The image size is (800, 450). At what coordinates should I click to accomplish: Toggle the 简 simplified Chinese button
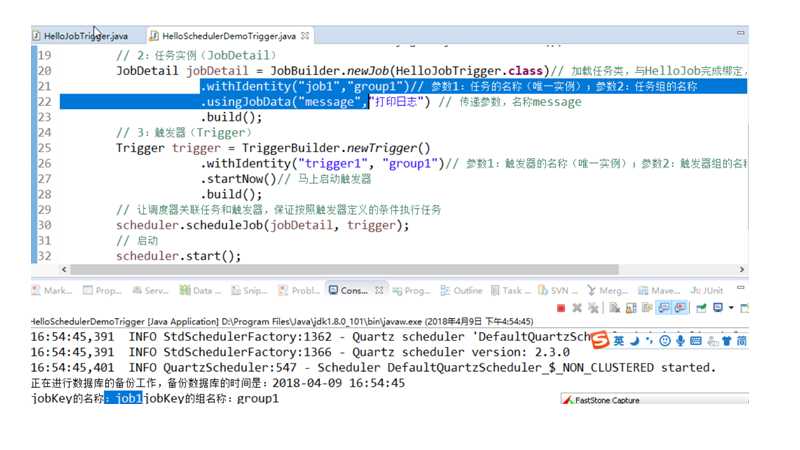point(742,341)
